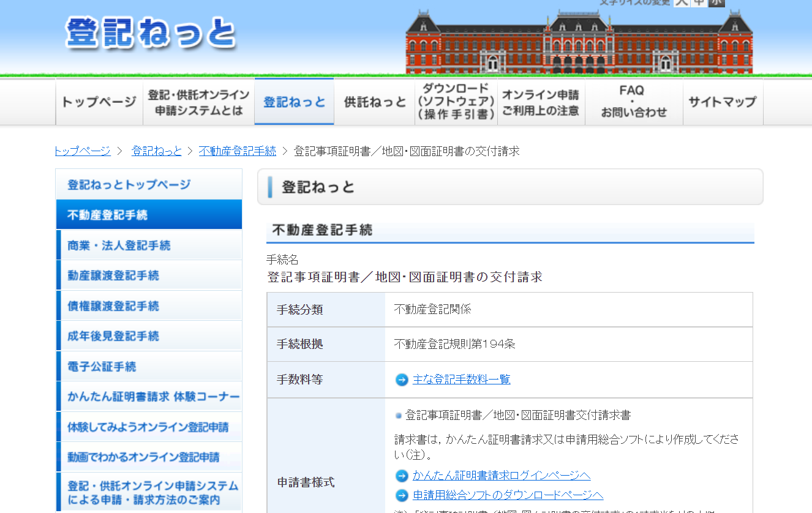Open 電子公証手続 sidebar item

click(x=102, y=367)
